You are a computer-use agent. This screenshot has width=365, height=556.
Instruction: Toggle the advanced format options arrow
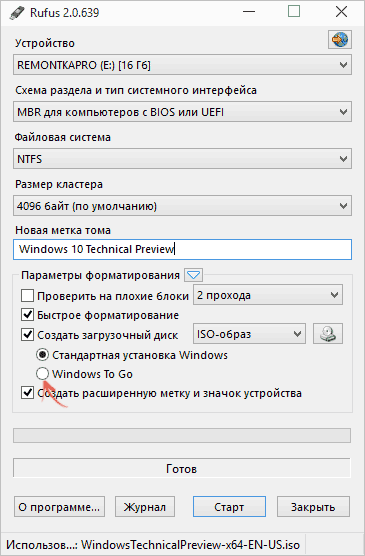[x=194, y=275]
